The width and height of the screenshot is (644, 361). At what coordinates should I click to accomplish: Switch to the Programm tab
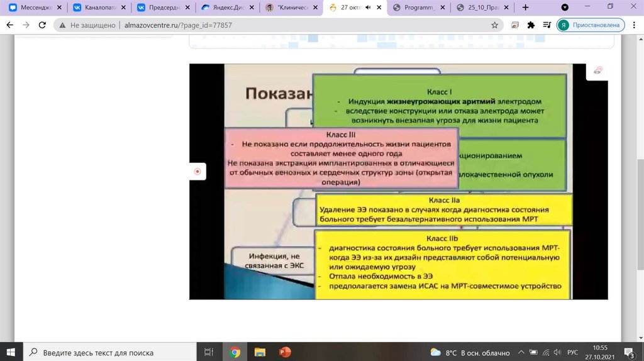[x=414, y=8]
